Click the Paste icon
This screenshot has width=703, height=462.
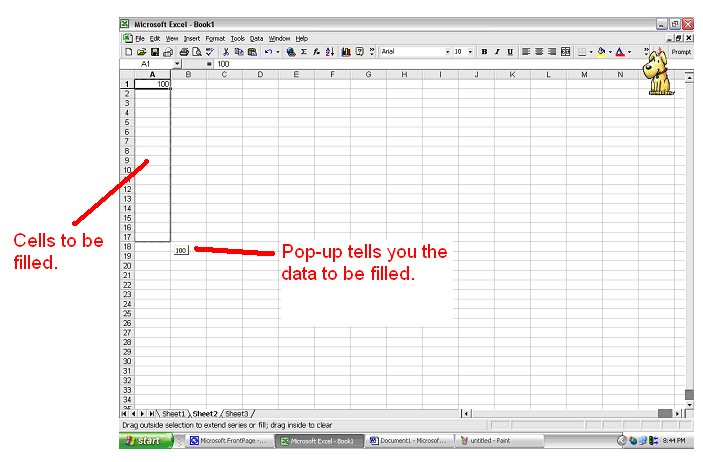(252, 52)
